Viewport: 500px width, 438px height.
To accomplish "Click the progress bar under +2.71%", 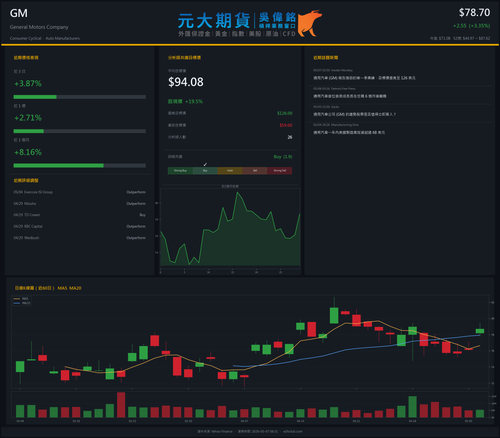I will pos(80,131).
